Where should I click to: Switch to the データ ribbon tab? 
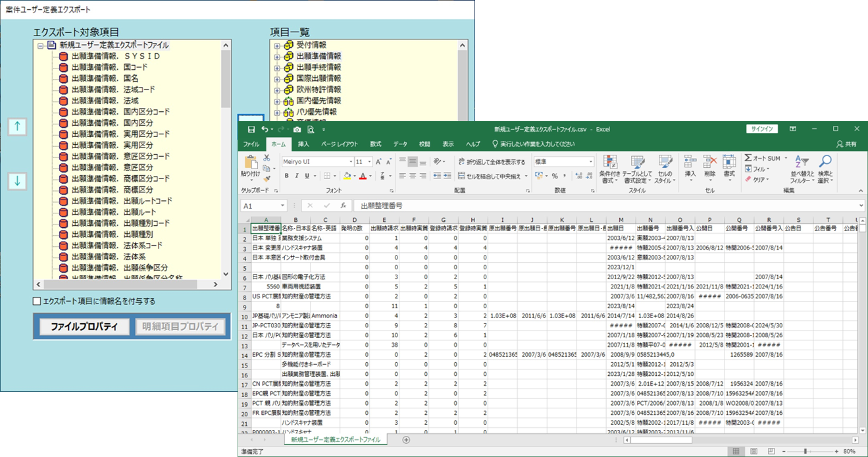click(400, 144)
